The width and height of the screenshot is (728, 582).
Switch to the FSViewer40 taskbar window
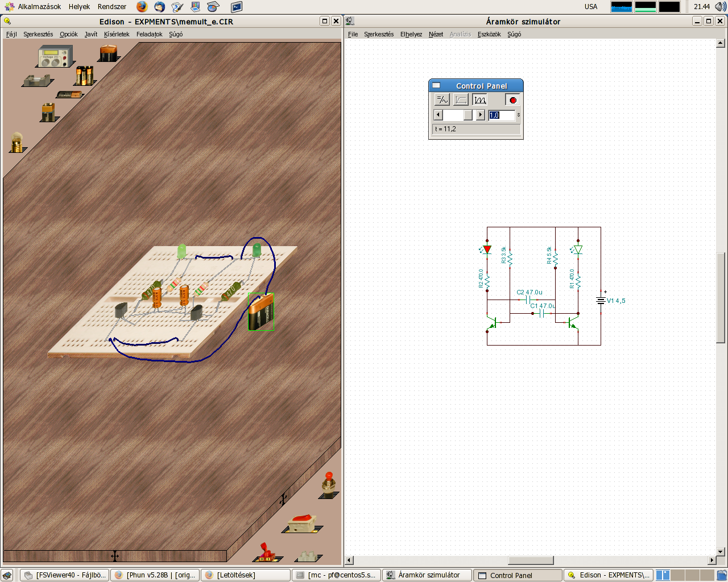65,575
